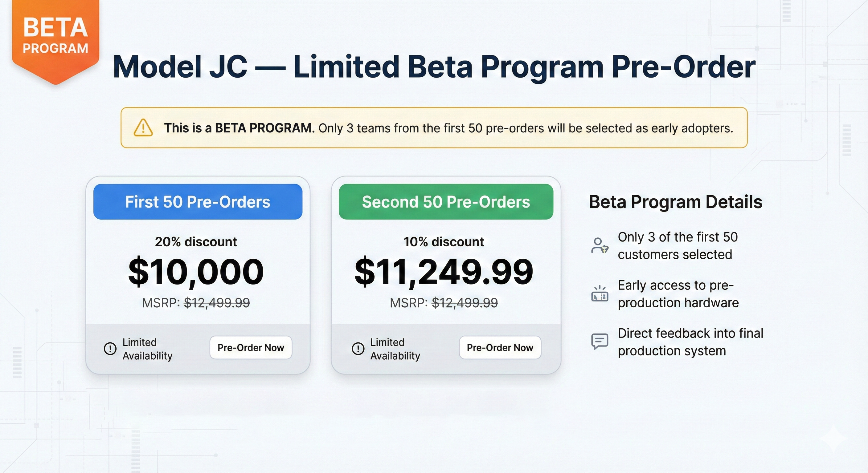
Task: Click the struck-through MSRP under $10,000
Action: tap(217, 303)
